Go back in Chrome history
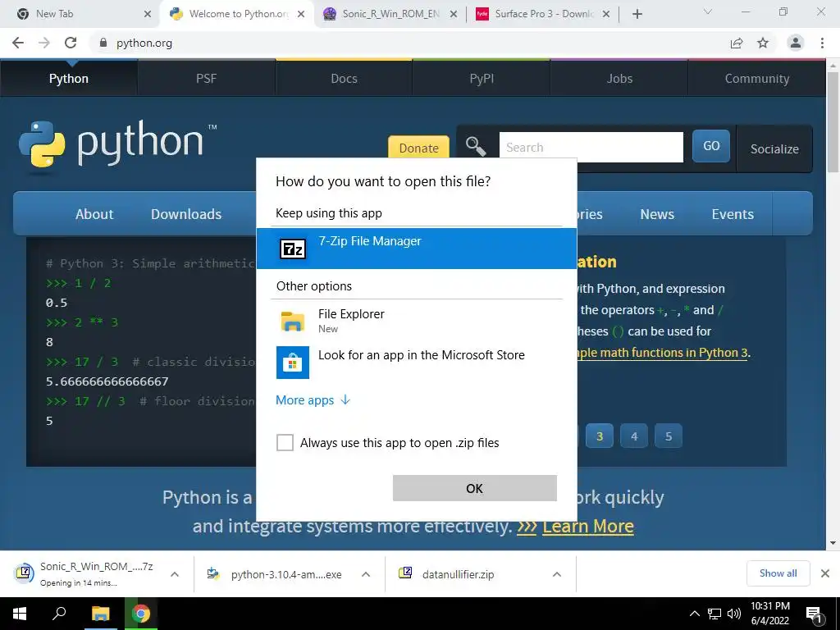The image size is (840, 630). [18, 43]
